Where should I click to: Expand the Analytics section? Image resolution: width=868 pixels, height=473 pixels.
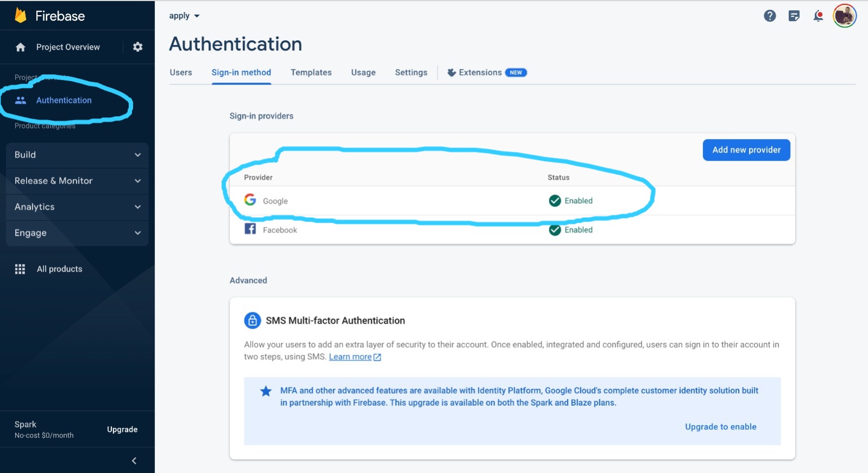[77, 207]
